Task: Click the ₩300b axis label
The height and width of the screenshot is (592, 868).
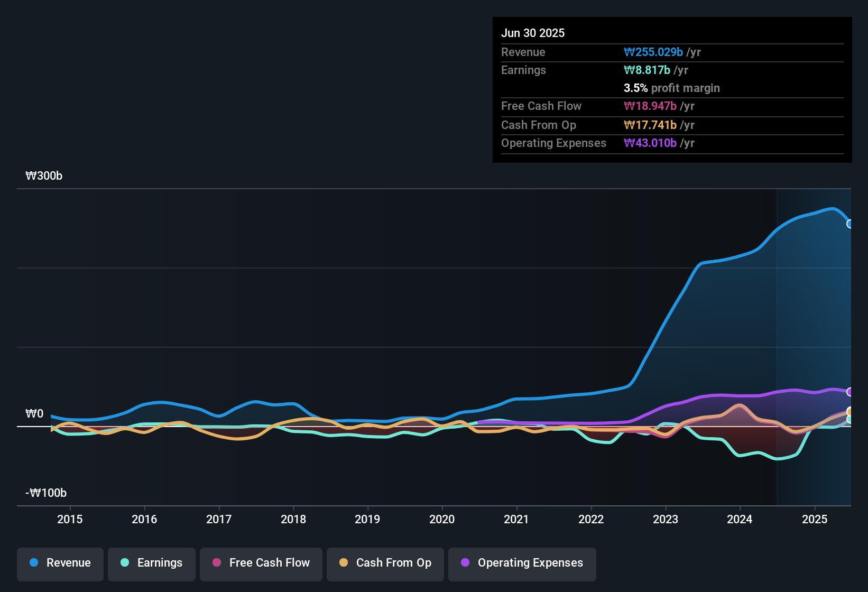Action: pos(44,175)
